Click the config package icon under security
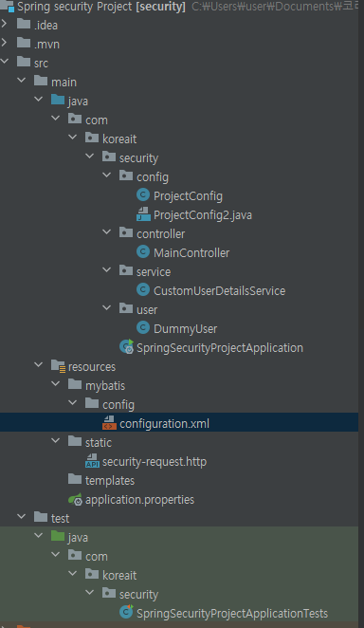 pyautogui.click(x=126, y=175)
